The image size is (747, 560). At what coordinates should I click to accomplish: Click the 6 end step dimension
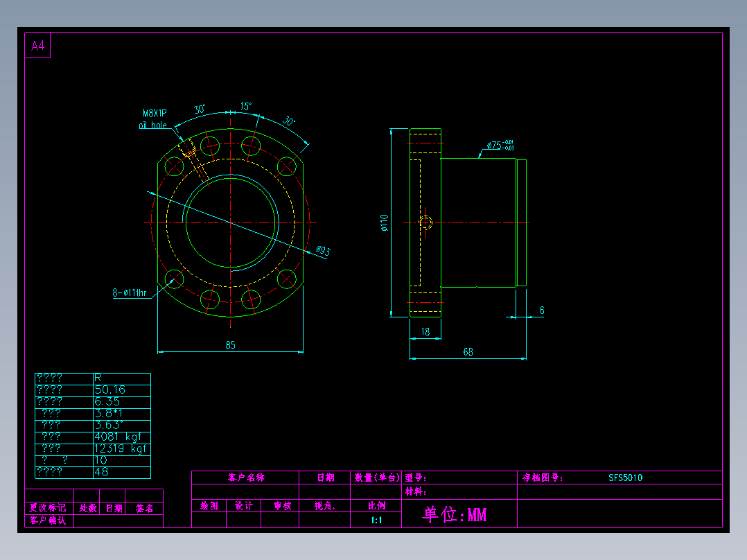[542, 310]
